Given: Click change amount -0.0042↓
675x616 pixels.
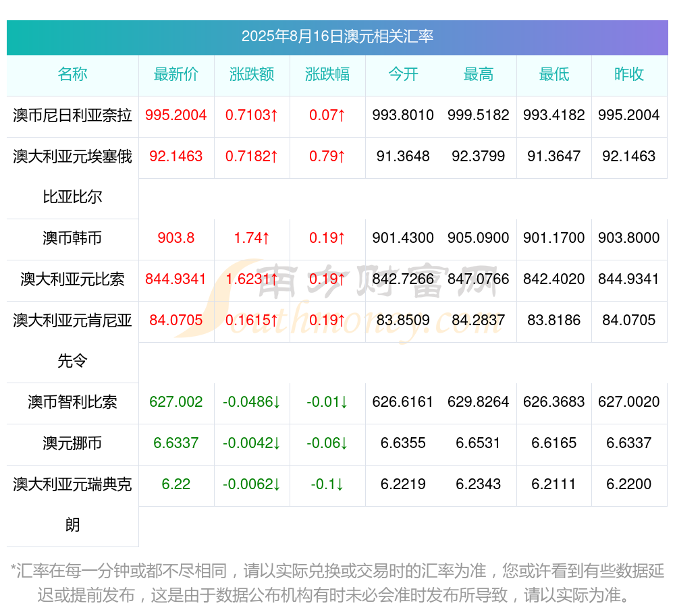Looking at the screenshot, I should [252, 443].
